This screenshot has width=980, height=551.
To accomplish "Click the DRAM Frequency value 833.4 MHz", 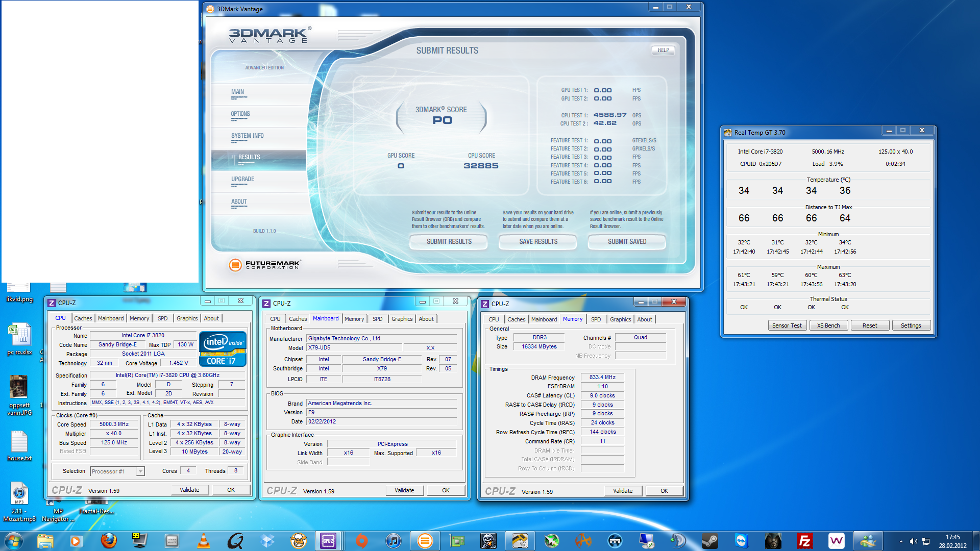I will coord(602,378).
